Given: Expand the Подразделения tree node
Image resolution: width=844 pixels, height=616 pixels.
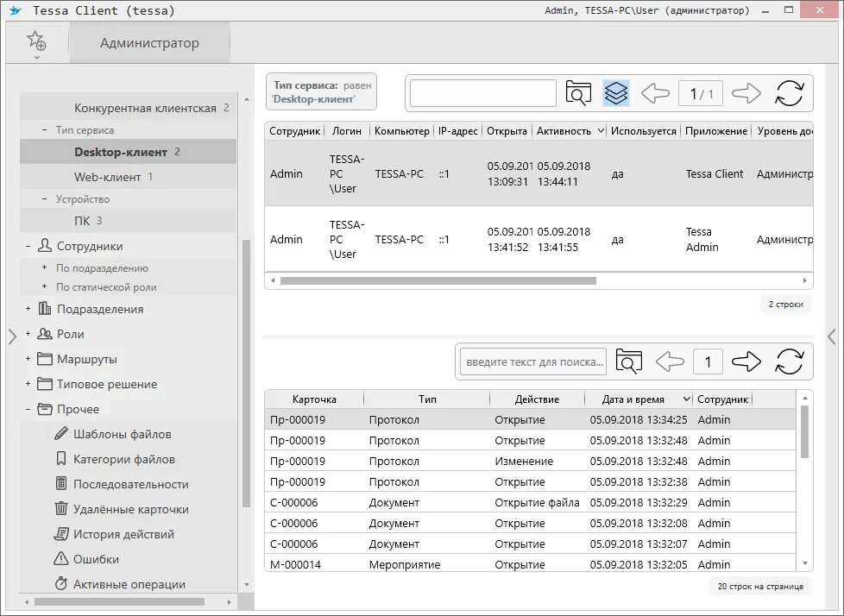Looking at the screenshot, I should 28,309.
